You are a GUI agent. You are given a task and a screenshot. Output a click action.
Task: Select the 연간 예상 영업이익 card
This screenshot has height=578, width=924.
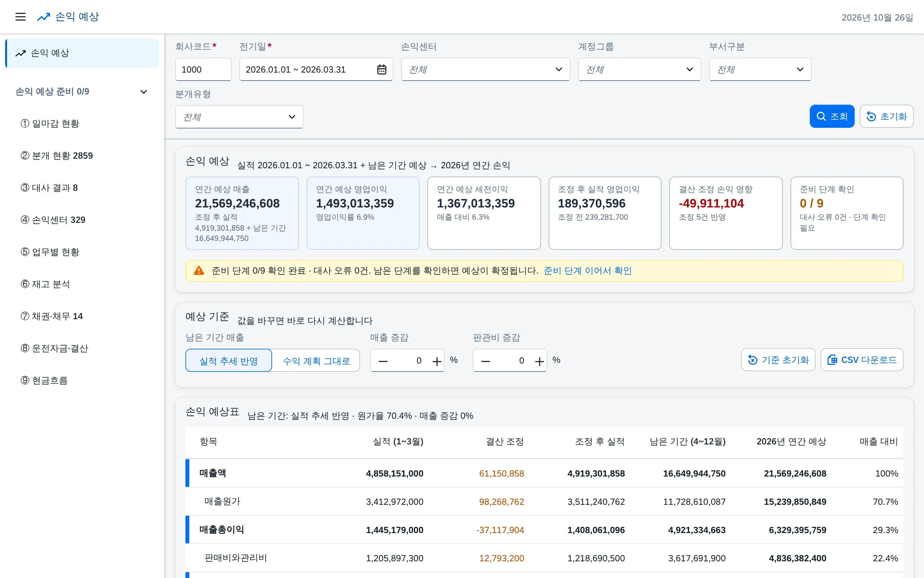click(363, 213)
